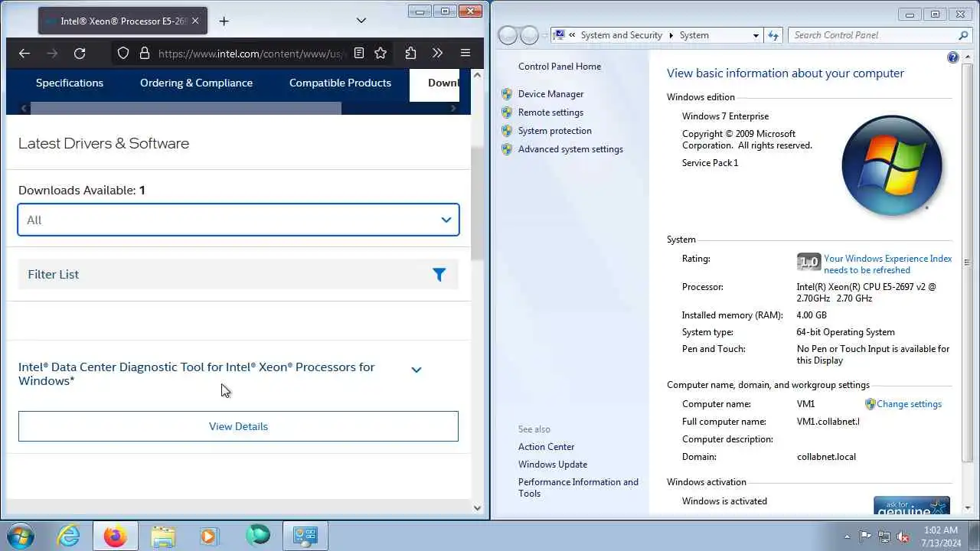Click green app icon on taskbar
Image resolution: width=980 pixels, height=551 pixels.
click(257, 536)
